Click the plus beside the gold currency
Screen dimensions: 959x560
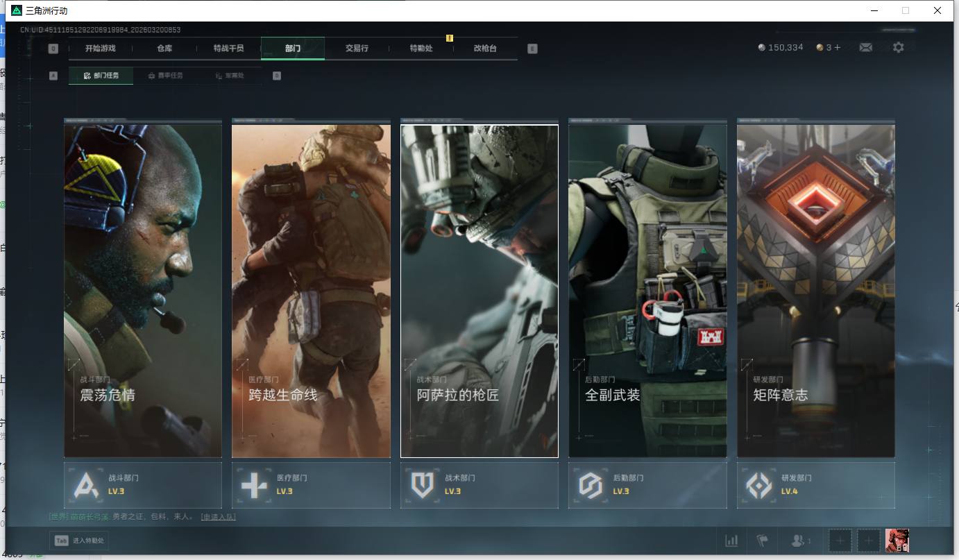838,47
